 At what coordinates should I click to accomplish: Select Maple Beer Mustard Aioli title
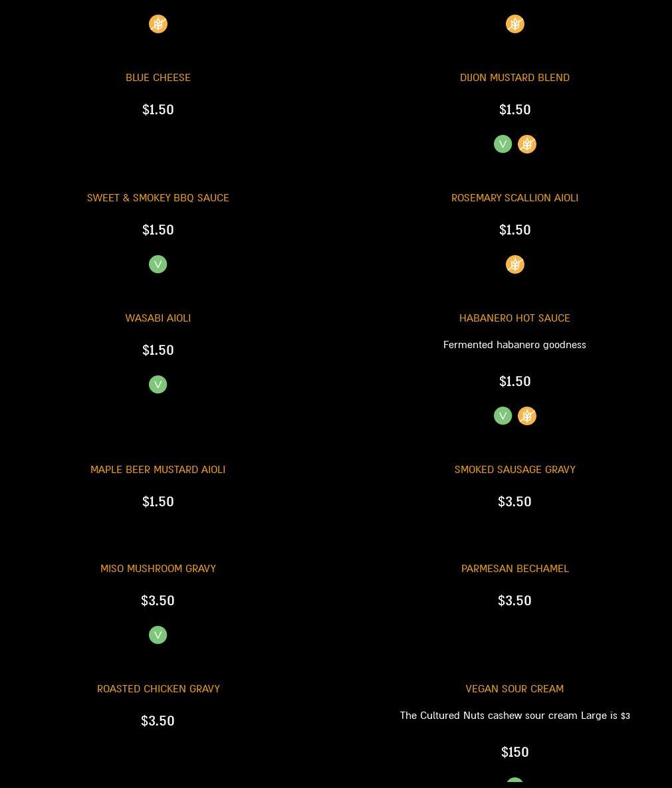158,470
